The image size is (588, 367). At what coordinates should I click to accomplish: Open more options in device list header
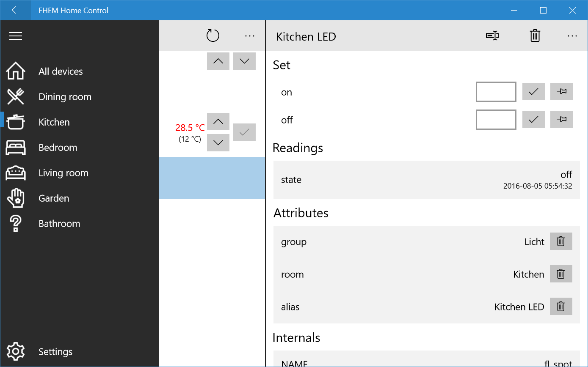pyautogui.click(x=250, y=36)
